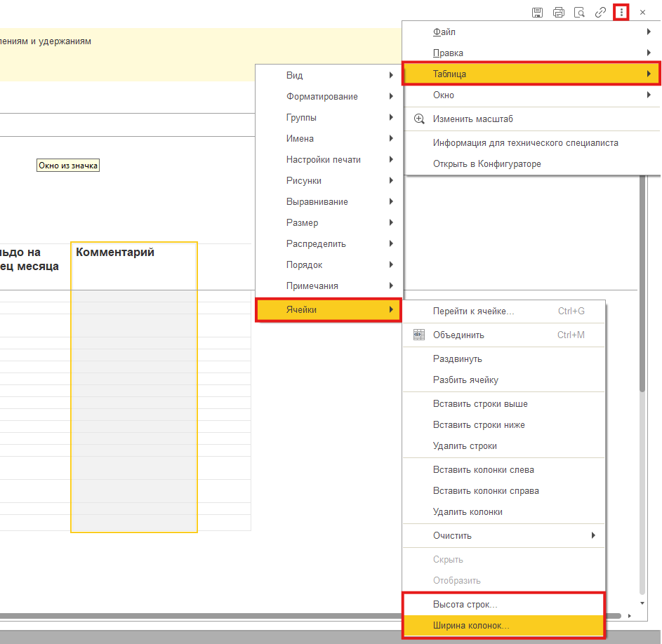
Task: Click the scroll down arrow on the right
Action: click(x=642, y=603)
